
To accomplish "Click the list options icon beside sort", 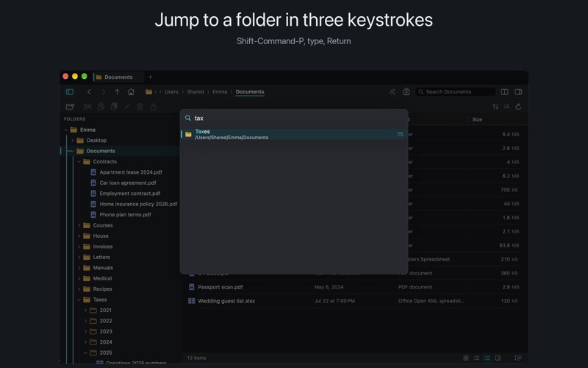I will [x=506, y=107].
